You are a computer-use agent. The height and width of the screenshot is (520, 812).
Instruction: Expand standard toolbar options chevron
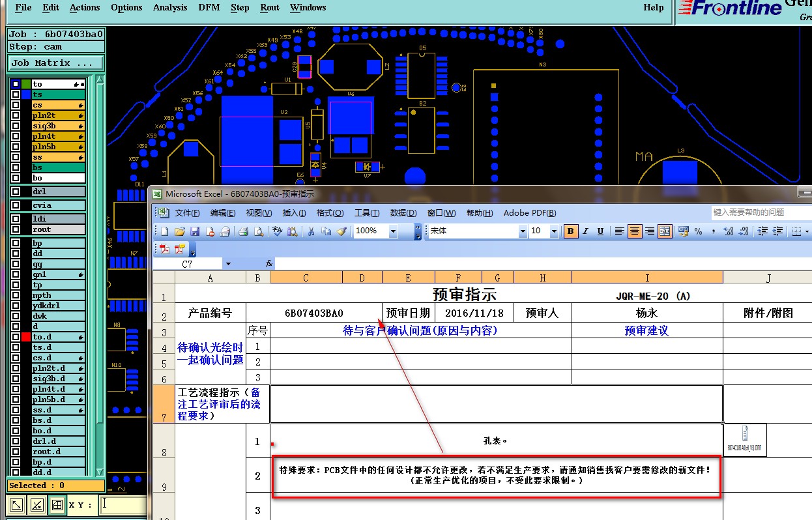click(418, 231)
